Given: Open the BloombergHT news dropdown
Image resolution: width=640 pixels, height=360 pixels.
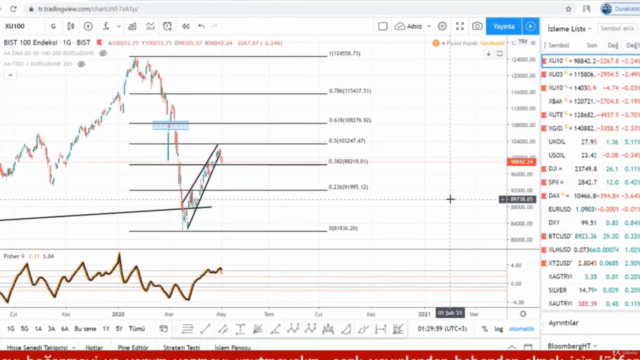Looking at the screenshot, I should [572, 346].
